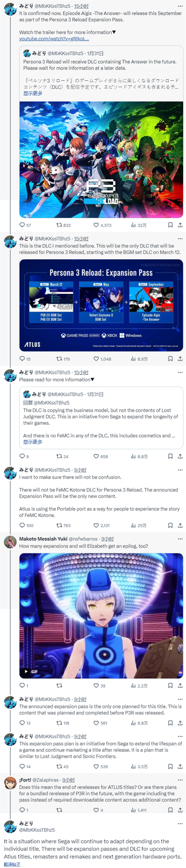Image resolution: width=186 pixels, height=868 pixels.
Task: Click 翻译帖子 to translate the post
Action: tap(12, 864)
